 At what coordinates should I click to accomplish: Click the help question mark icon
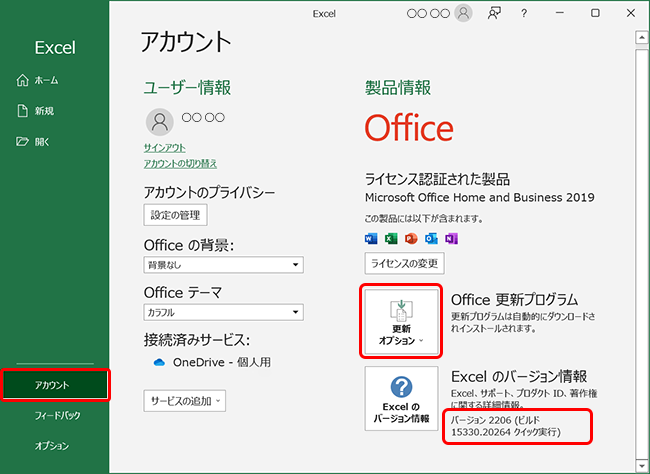(x=524, y=14)
